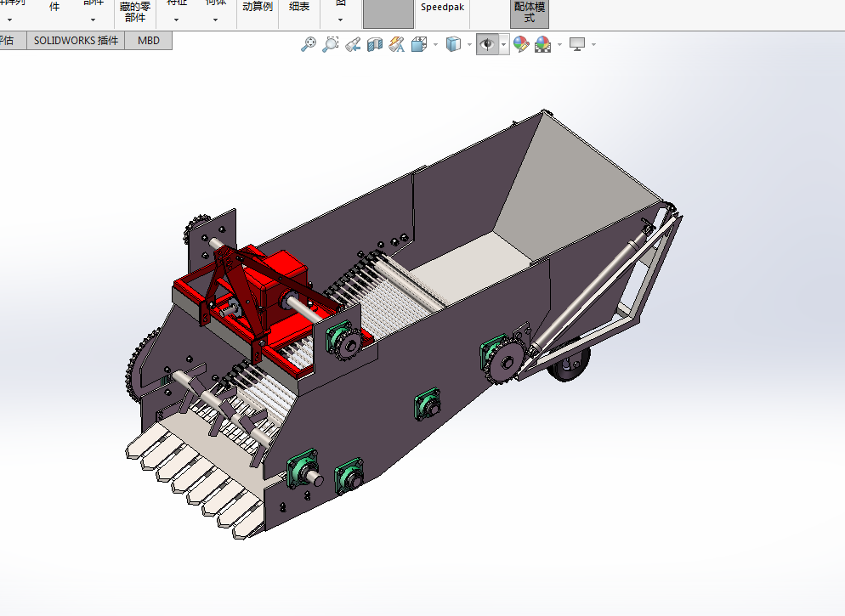Expand the Apply Scene dropdown arrow
Screen dimensions: 845x616
pos(559,45)
